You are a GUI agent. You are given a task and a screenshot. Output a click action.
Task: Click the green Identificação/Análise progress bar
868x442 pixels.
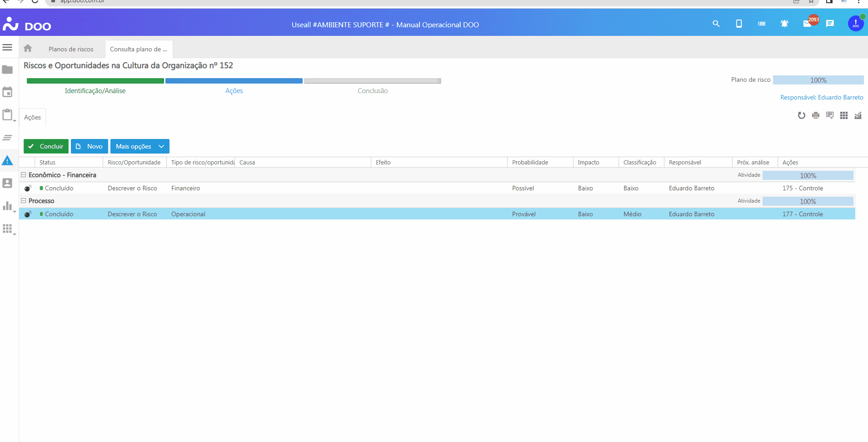[95, 81]
